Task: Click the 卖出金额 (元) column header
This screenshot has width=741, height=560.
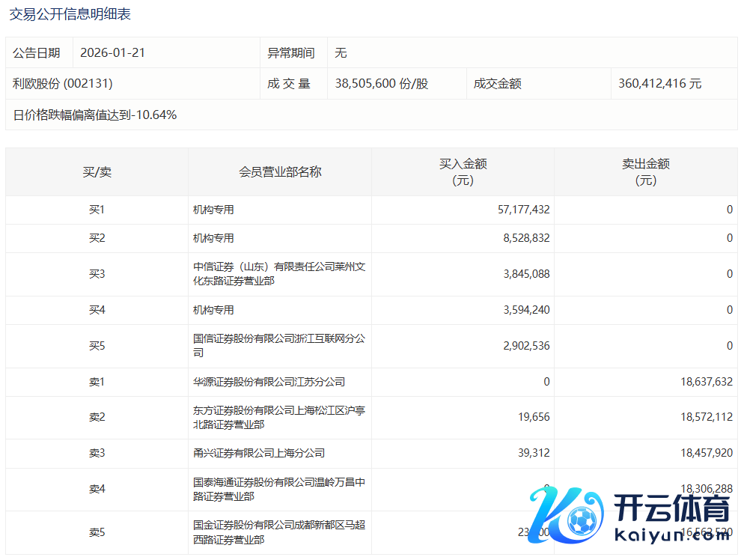Action: pyautogui.click(x=645, y=172)
